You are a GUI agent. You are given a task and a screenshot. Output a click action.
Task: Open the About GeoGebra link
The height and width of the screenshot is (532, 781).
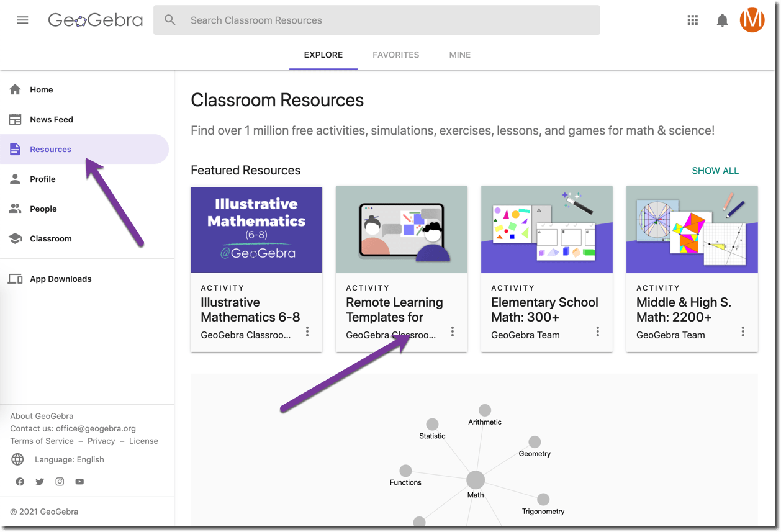[42, 416]
